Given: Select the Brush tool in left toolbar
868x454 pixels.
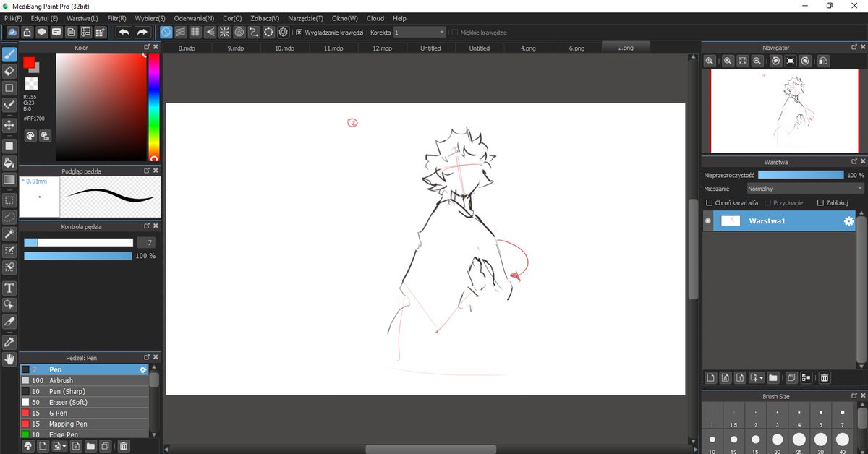Looking at the screenshot, I should tap(9, 53).
